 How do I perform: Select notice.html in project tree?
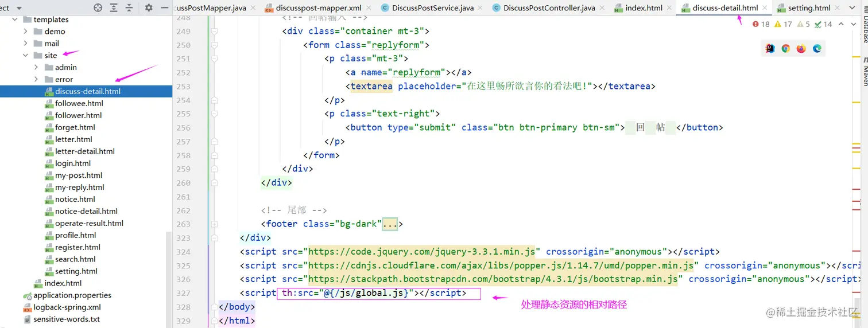click(75, 200)
